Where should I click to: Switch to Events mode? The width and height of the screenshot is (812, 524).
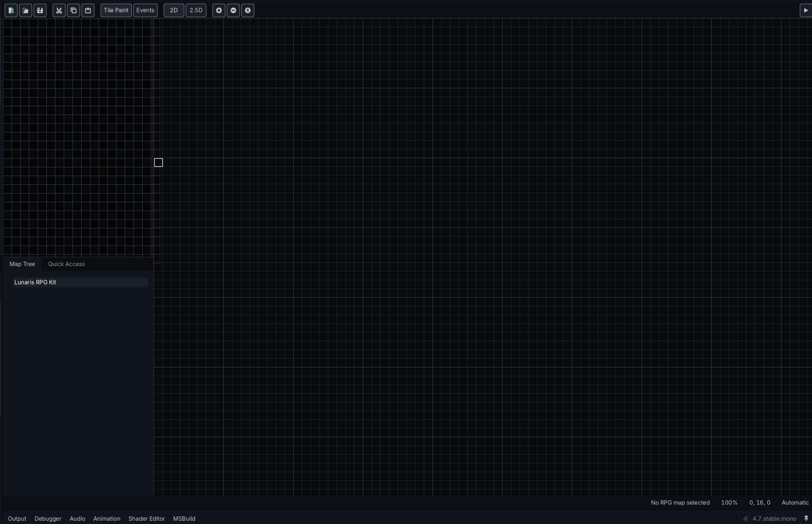pyautogui.click(x=145, y=10)
